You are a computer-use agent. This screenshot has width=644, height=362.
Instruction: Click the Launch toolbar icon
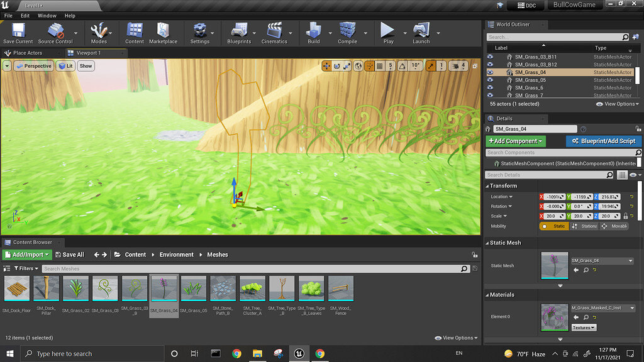(x=421, y=33)
